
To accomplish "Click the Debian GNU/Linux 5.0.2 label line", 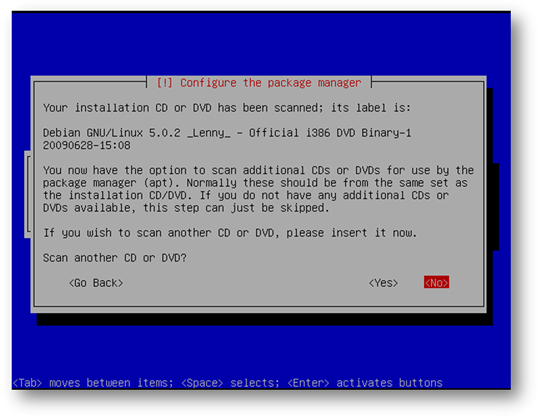I will (x=227, y=133).
